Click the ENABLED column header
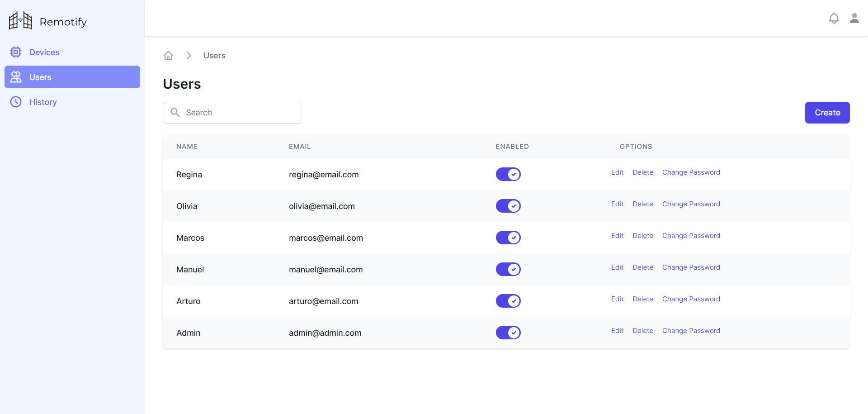The height and width of the screenshot is (414, 868). (512, 147)
